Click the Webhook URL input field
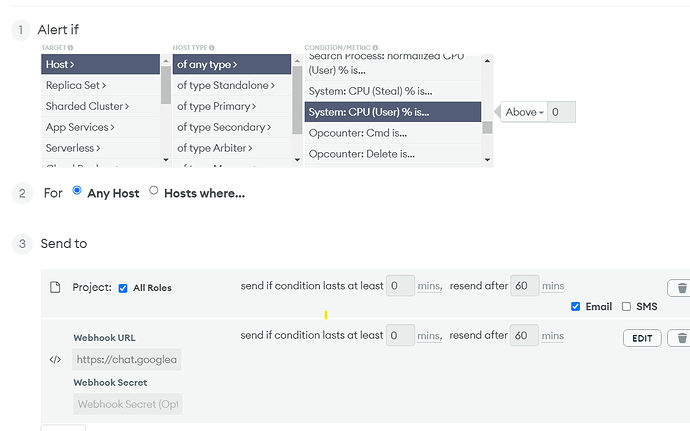 coord(127,359)
